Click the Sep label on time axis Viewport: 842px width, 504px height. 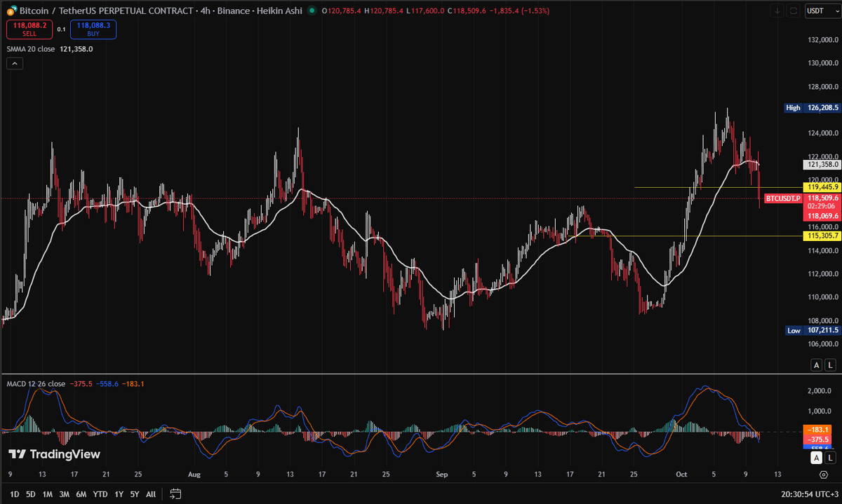[x=442, y=475]
